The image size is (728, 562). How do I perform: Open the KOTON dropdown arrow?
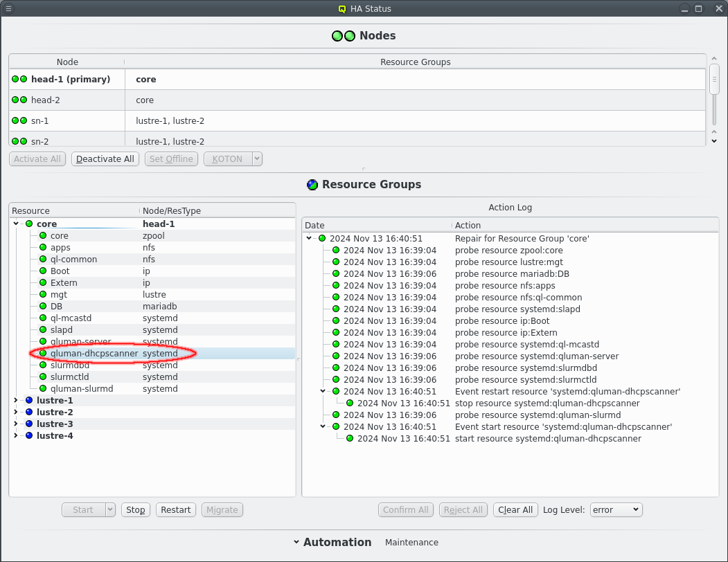[257, 158]
